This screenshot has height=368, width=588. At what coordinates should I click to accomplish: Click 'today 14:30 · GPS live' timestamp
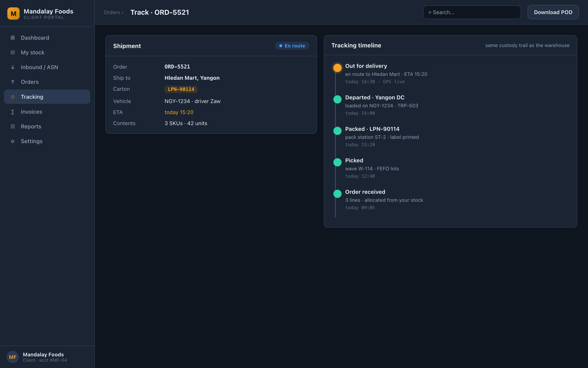375,82
